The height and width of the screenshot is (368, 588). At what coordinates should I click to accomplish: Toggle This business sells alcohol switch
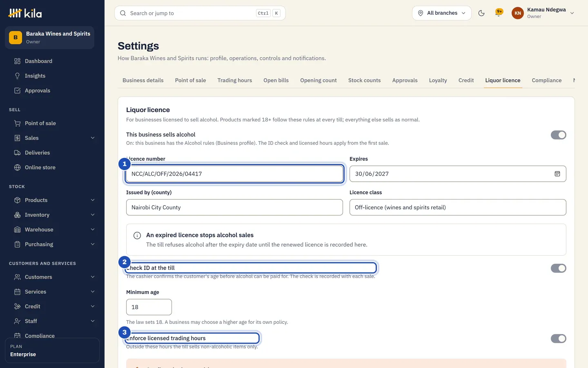(x=559, y=135)
